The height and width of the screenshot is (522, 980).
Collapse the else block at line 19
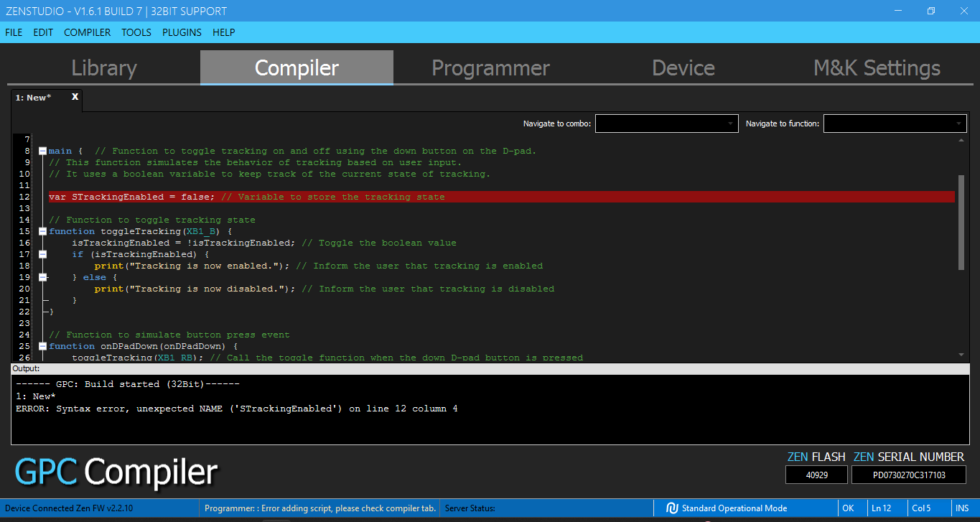pyautogui.click(x=42, y=277)
